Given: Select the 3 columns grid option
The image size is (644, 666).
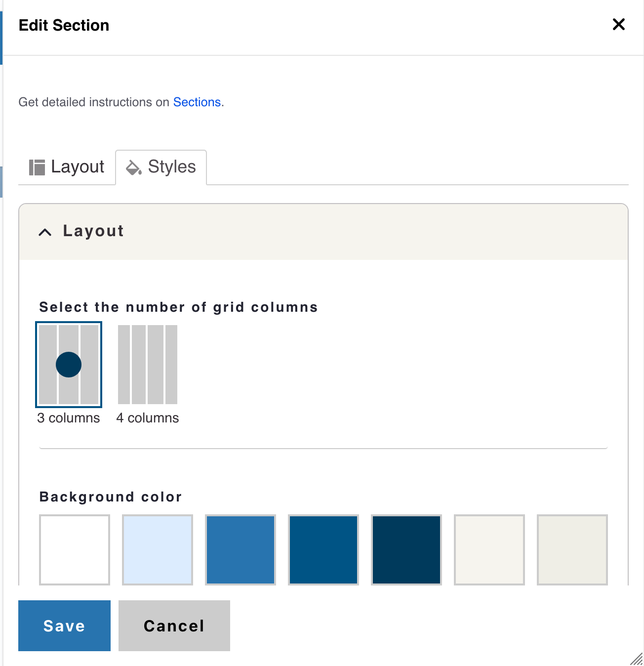Looking at the screenshot, I should tap(69, 365).
